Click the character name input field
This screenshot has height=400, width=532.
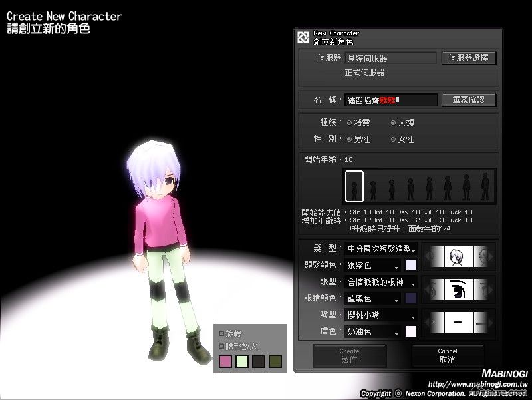tap(391, 100)
